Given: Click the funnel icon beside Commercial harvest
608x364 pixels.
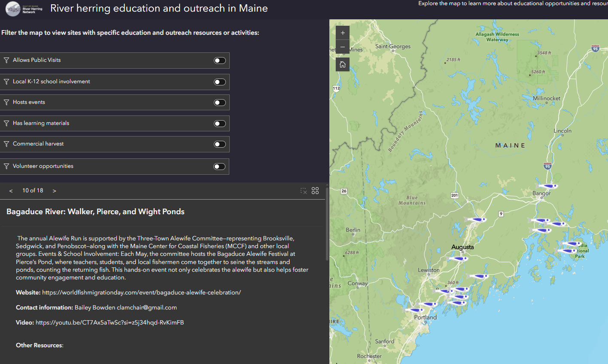Looking at the screenshot, I should coord(6,144).
